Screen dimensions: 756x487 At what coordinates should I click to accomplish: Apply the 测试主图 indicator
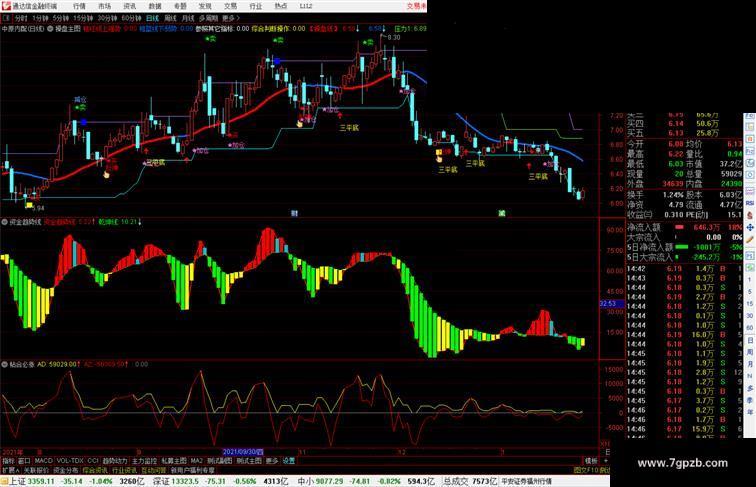tap(249, 461)
